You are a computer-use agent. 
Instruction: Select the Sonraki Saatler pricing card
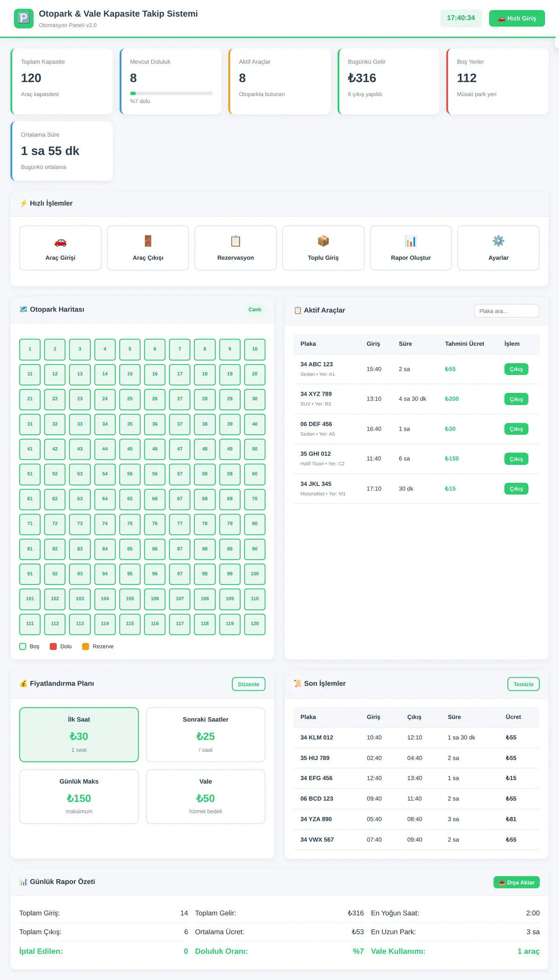[x=206, y=735]
